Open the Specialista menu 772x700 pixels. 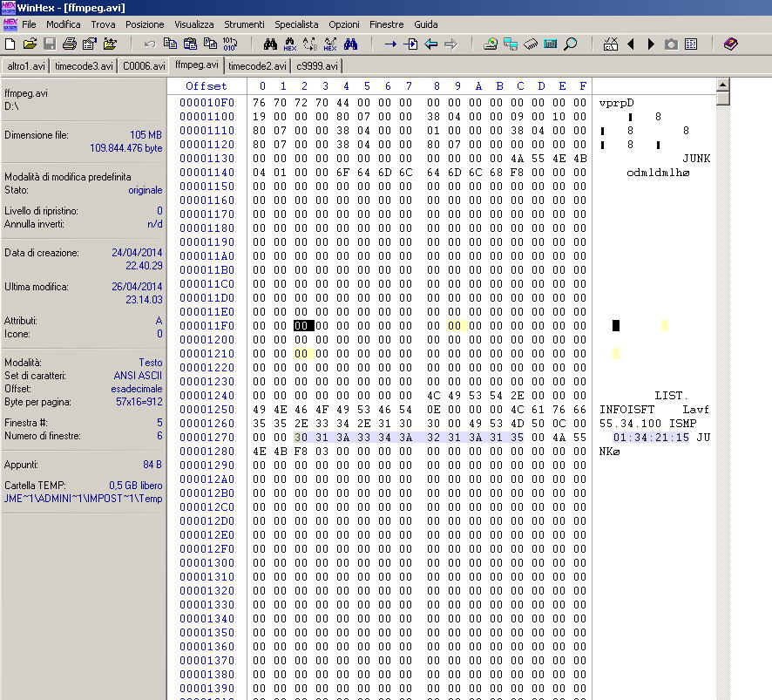pos(296,24)
